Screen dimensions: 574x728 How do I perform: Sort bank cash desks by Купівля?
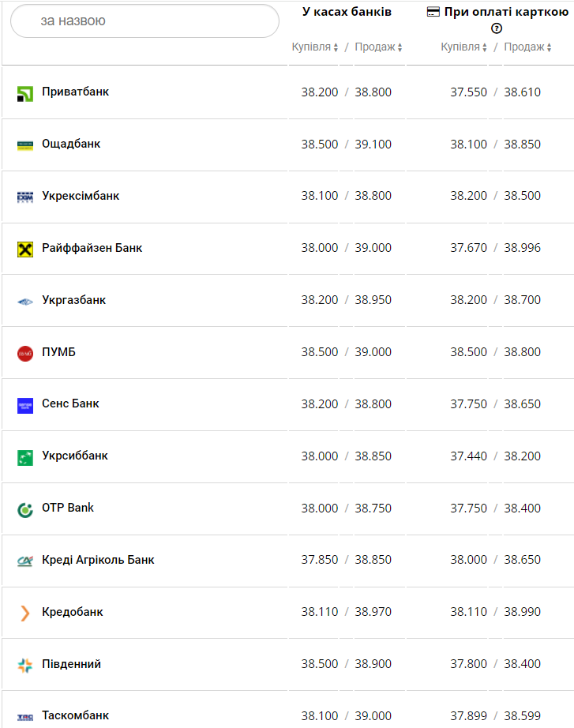[x=315, y=47]
